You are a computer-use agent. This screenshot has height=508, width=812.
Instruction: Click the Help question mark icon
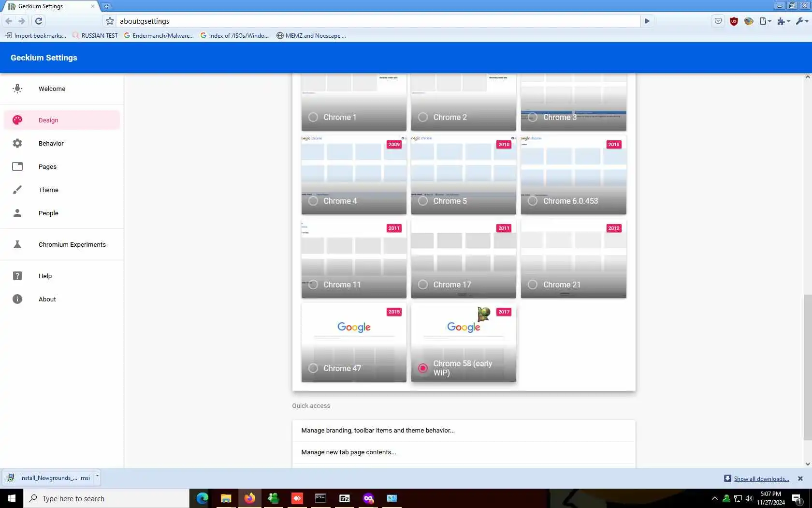coord(17,276)
